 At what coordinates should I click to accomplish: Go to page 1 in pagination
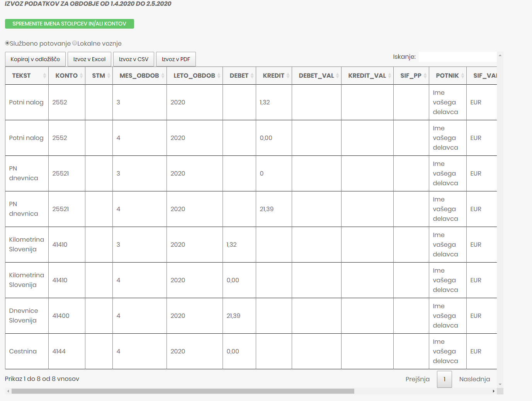444,379
